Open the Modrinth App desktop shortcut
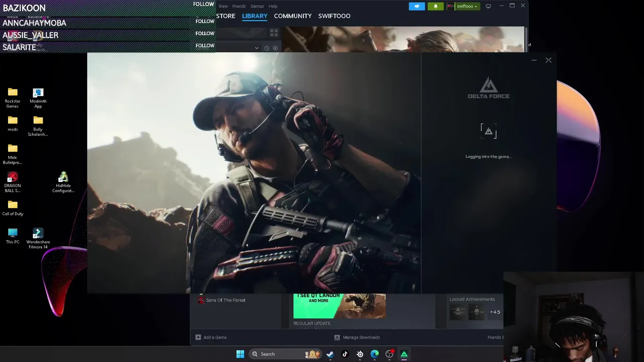This screenshot has height=362, width=644. [38, 98]
